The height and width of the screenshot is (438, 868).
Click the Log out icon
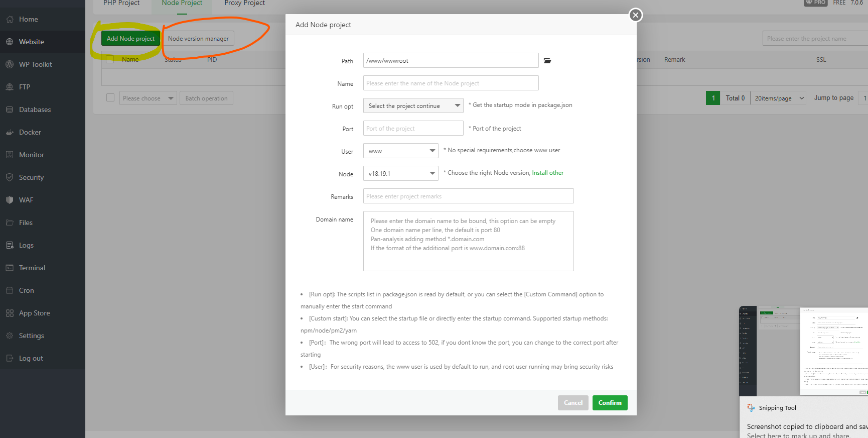(x=10, y=358)
